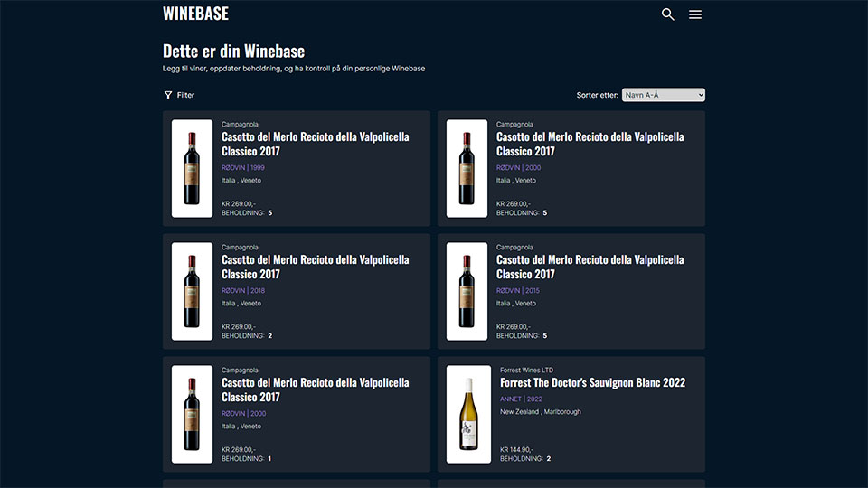The width and height of the screenshot is (868, 488).
Task: Click the 'RØDVIN | 2015' tag
Action: 517,290
